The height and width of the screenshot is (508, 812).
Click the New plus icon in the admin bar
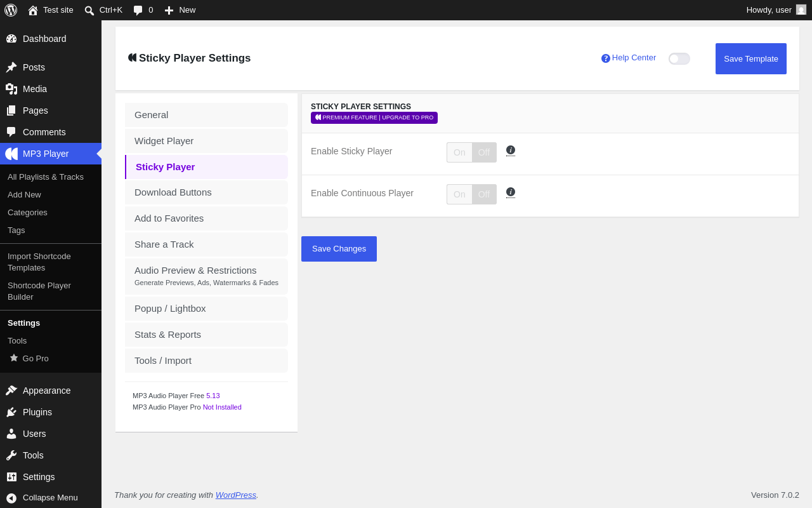[169, 10]
